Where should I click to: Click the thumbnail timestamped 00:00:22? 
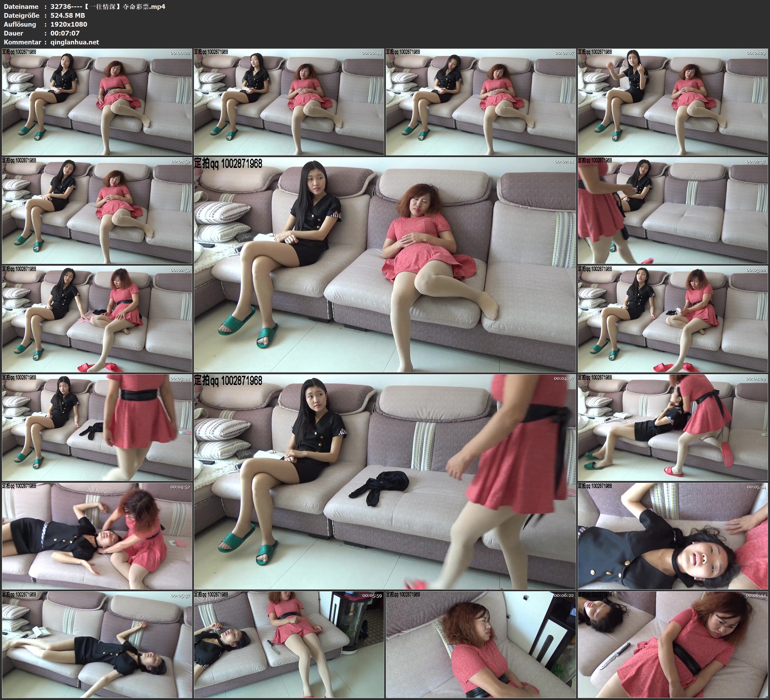97,102
